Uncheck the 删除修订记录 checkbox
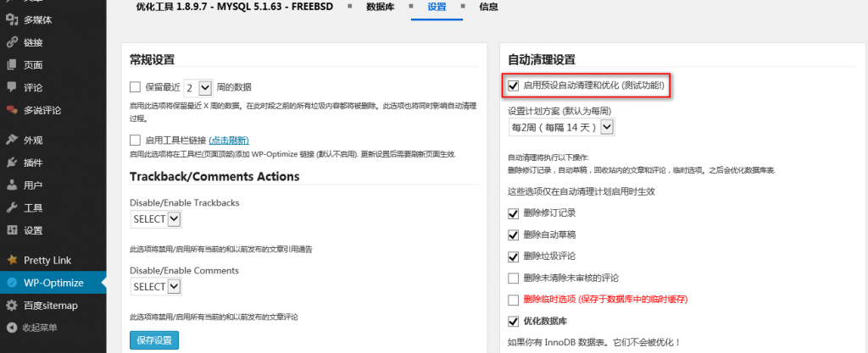868x353 pixels. click(513, 212)
